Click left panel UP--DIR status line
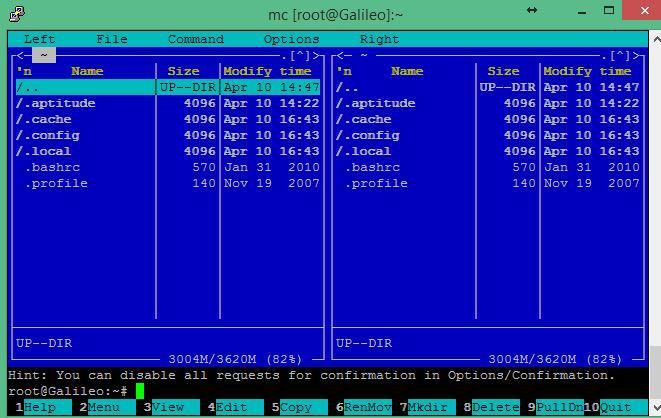Screen dimensions: 661x418 44,343
